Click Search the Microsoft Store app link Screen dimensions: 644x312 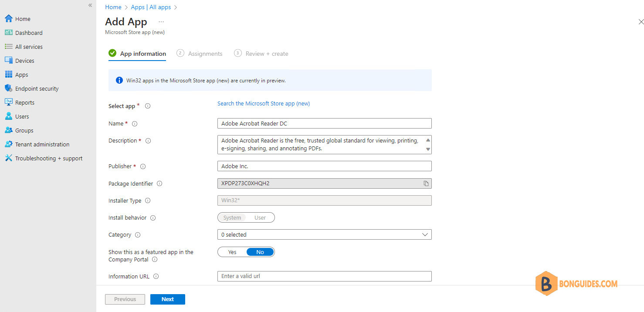tap(264, 103)
